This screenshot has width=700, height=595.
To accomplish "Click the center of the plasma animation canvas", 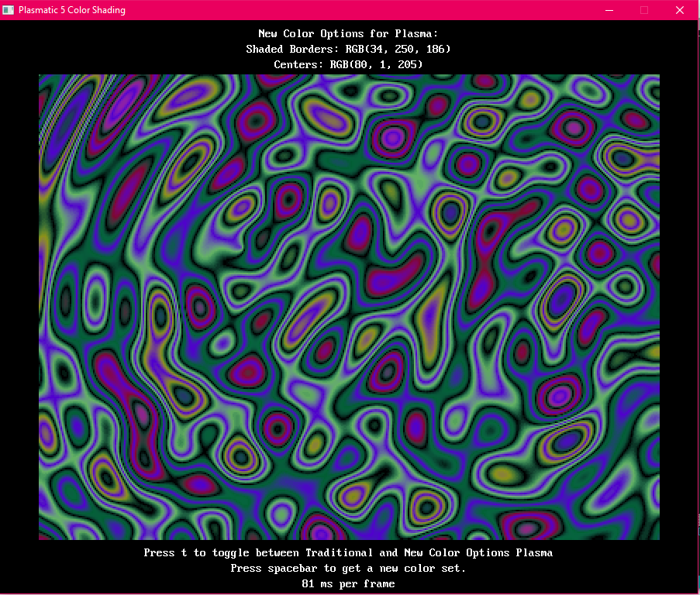I will pos(349,307).
